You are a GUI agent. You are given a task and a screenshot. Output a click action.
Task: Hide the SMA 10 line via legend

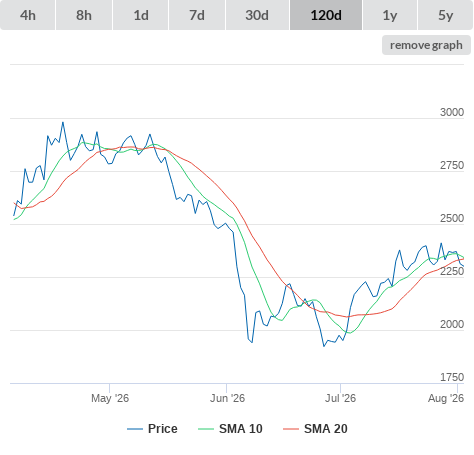pos(230,429)
